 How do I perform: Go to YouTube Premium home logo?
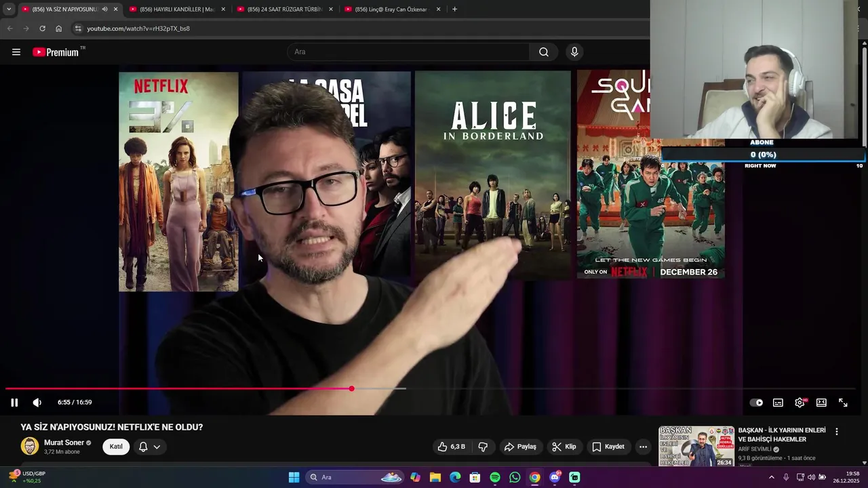point(56,52)
